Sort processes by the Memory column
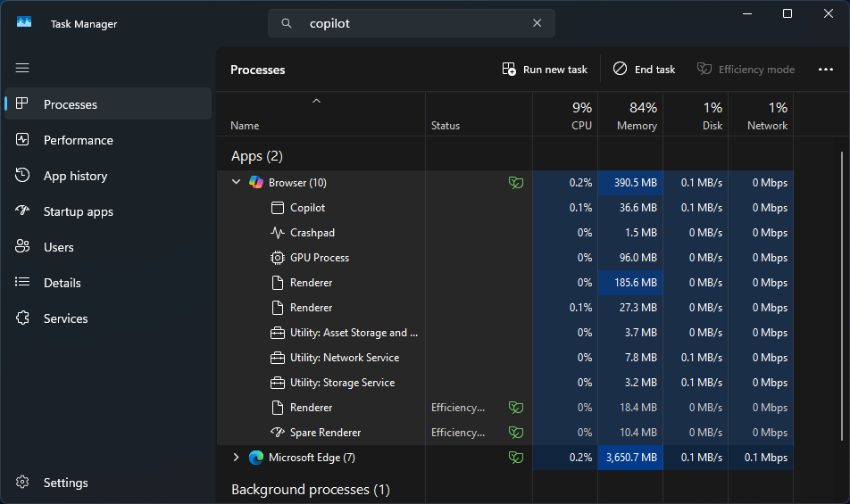 (x=636, y=116)
